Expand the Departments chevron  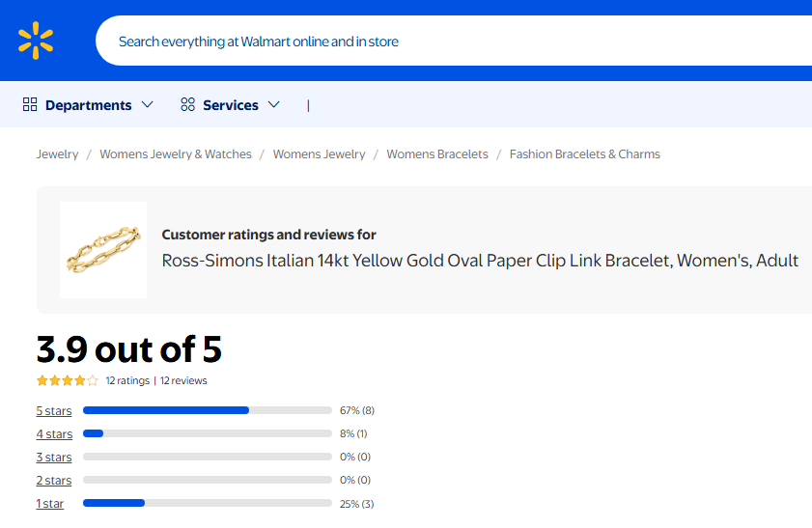(x=148, y=104)
